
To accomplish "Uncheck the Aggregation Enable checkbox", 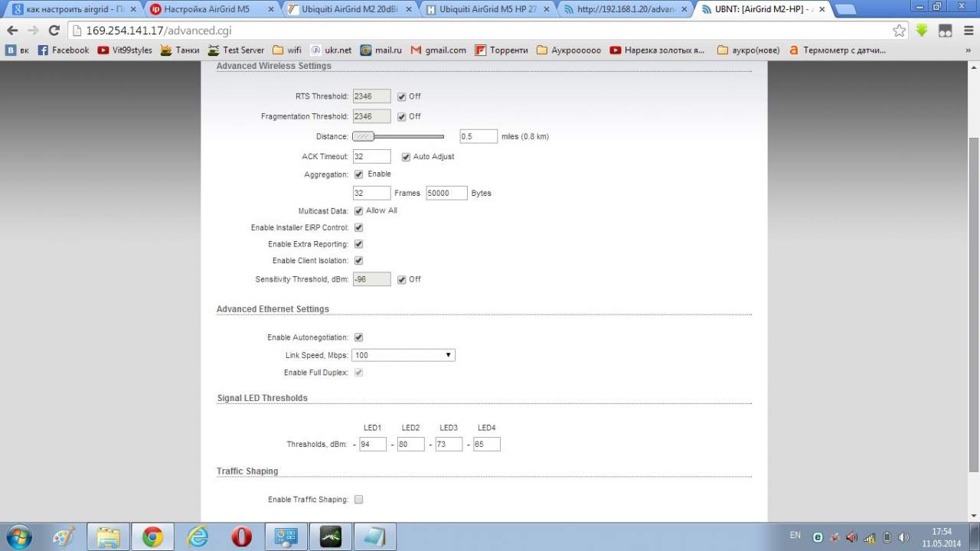I will coord(359,174).
